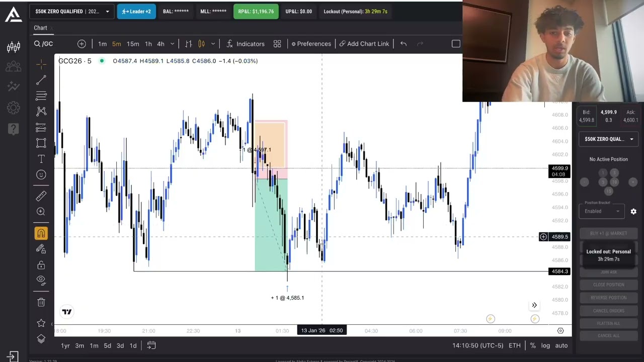Select the ruler measure tool
The width and height of the screenshot is (644, 362).
41,196
